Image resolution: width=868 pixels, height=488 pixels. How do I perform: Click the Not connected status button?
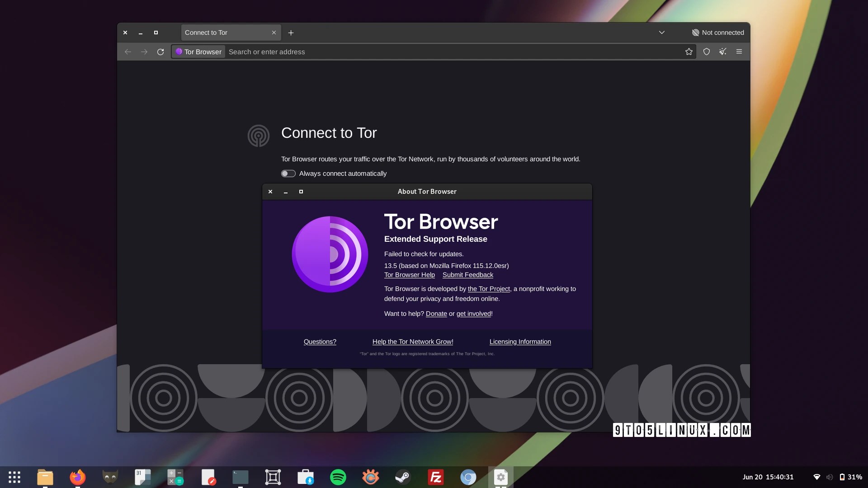[x=717, y=33]
